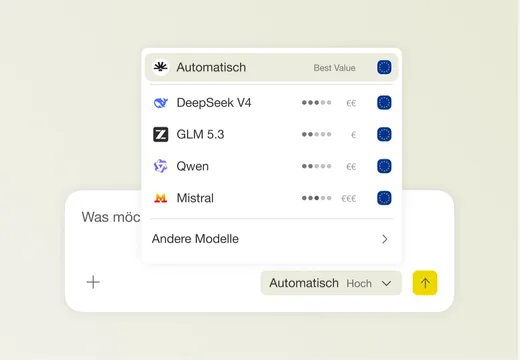The width and height of the screenshot is (520, 360).
Task: Click the GLM Z logo icon
Action: coord(160,134)
